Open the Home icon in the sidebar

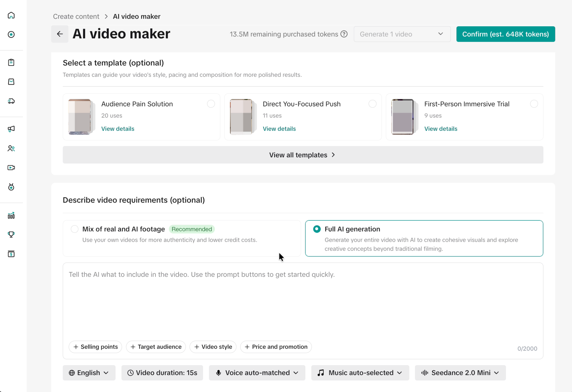[x=11, y=15]
